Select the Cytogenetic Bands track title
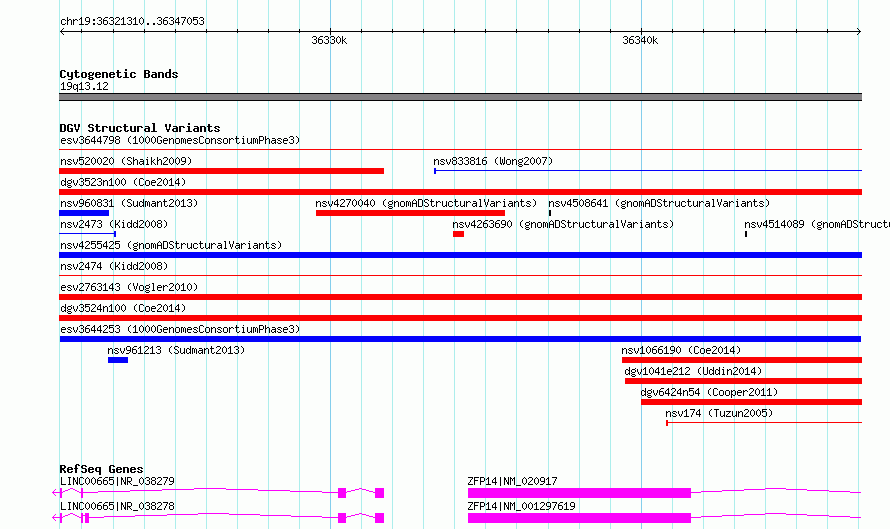The image size is (890, 529). pos(119,74)
